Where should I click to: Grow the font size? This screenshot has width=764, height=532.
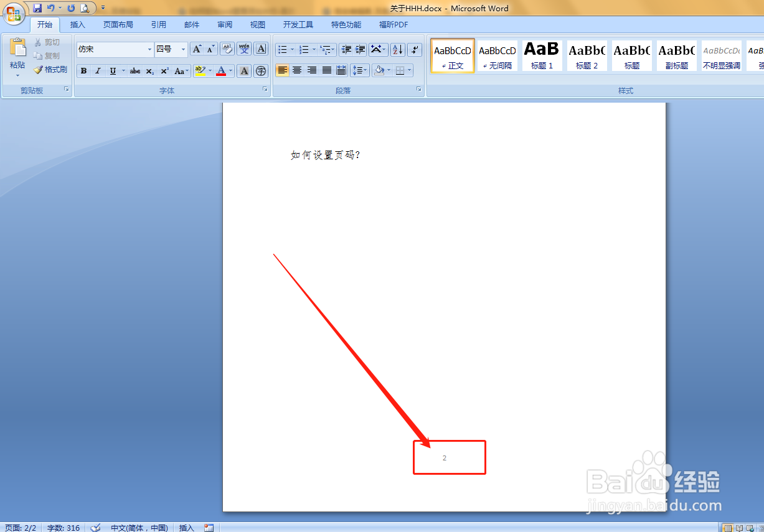point(197,49)
